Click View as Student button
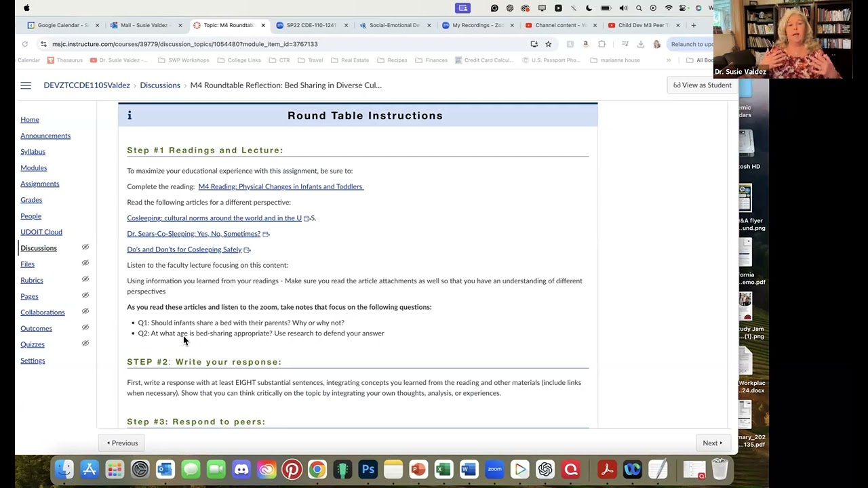The image size is (868, 488). point(702,85)
